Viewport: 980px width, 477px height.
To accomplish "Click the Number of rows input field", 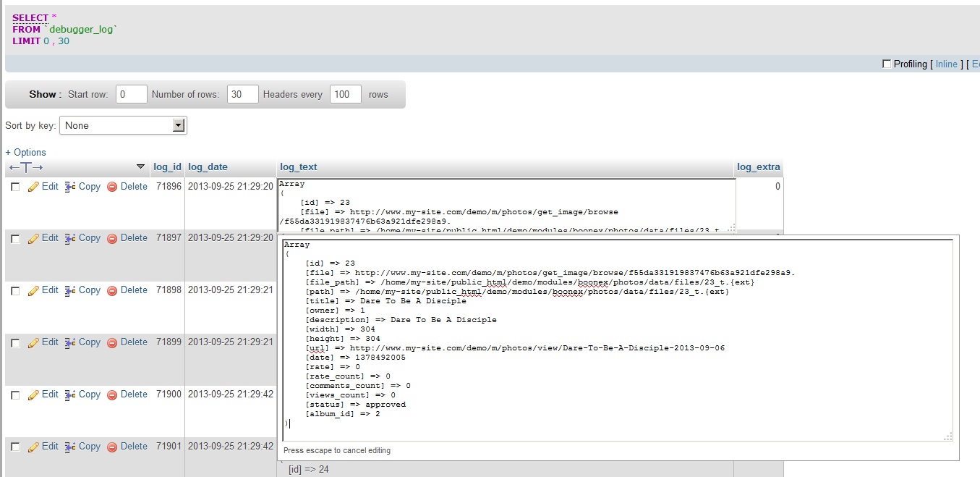I will pos(242,94).
